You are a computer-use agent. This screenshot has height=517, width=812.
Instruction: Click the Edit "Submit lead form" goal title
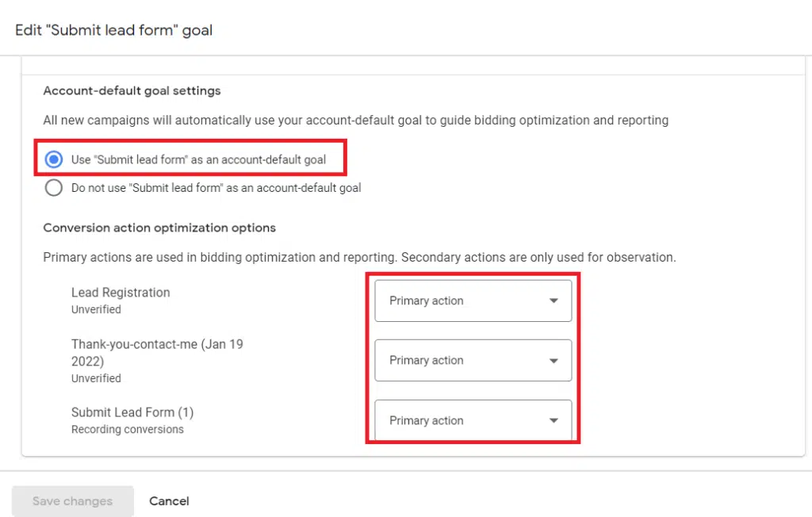[x=114, y=31]
